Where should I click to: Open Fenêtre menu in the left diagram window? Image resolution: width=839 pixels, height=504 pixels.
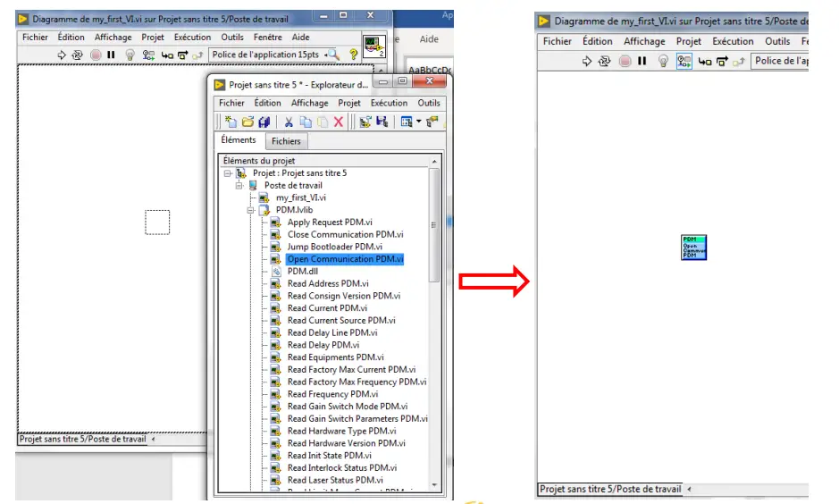pyautogui.click(x=267, y=37)
